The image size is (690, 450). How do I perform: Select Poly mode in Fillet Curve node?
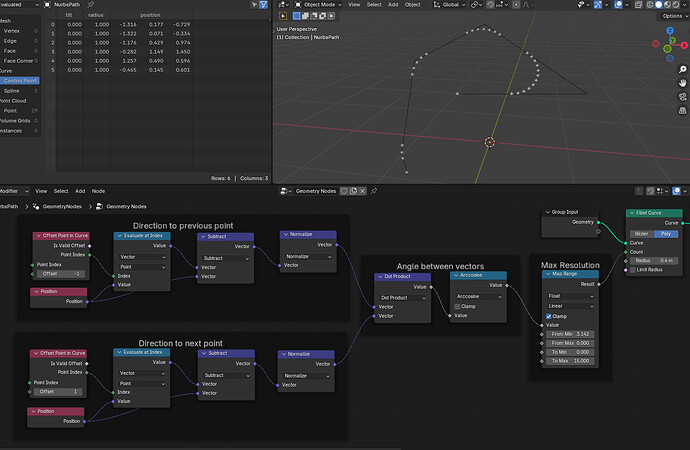(x=666, y=234)
